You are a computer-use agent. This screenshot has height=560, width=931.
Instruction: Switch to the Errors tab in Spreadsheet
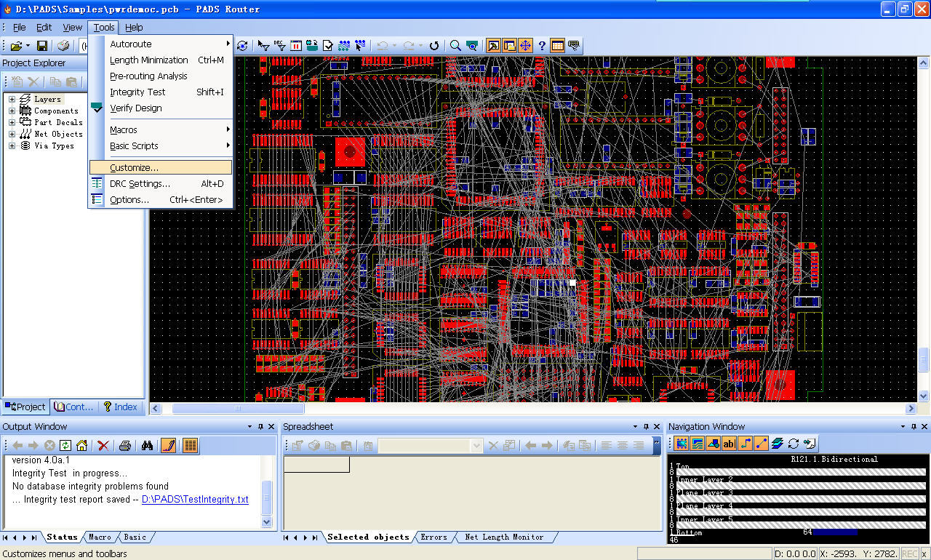tap(434, 537)
